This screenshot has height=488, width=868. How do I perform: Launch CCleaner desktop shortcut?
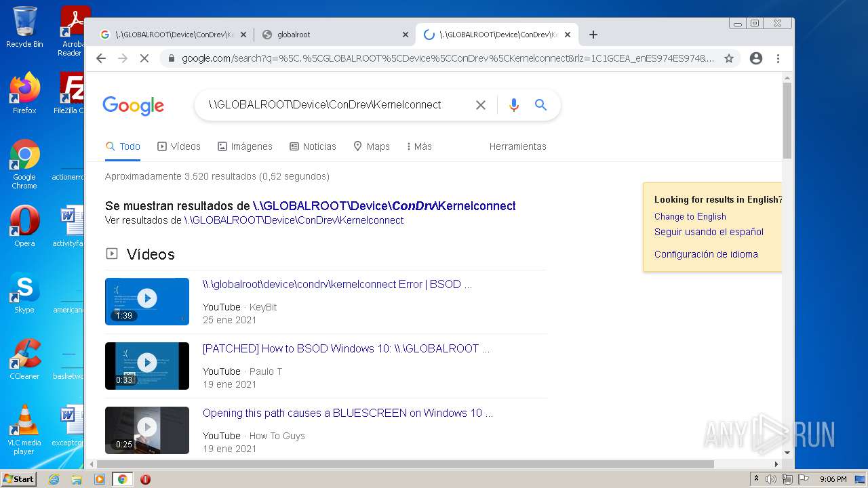pos(24,359)
